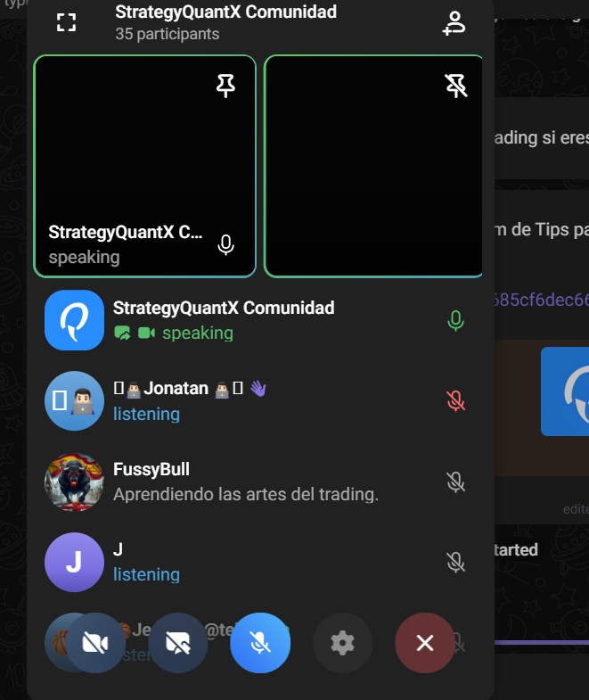The image size is (589, 700).
Task: Open the first StrategyQuantX video tile
Action: [x=144, y=166]
